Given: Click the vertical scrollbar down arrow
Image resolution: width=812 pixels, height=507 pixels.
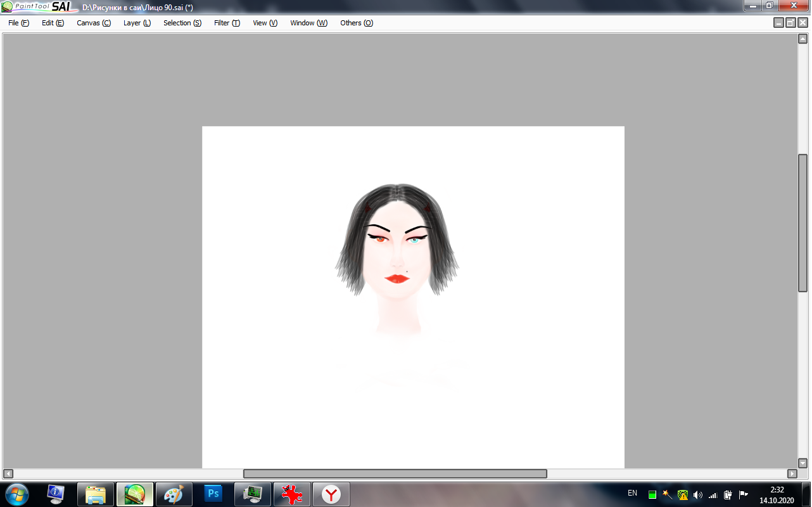Looking at the screenshot, I should click(x=802, y=463).
